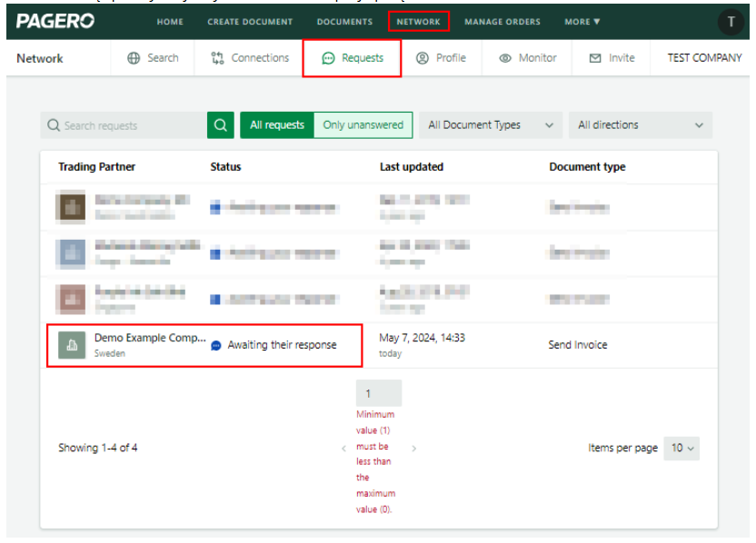Click the Invite link
756x543 pixels.
[612, 58]
